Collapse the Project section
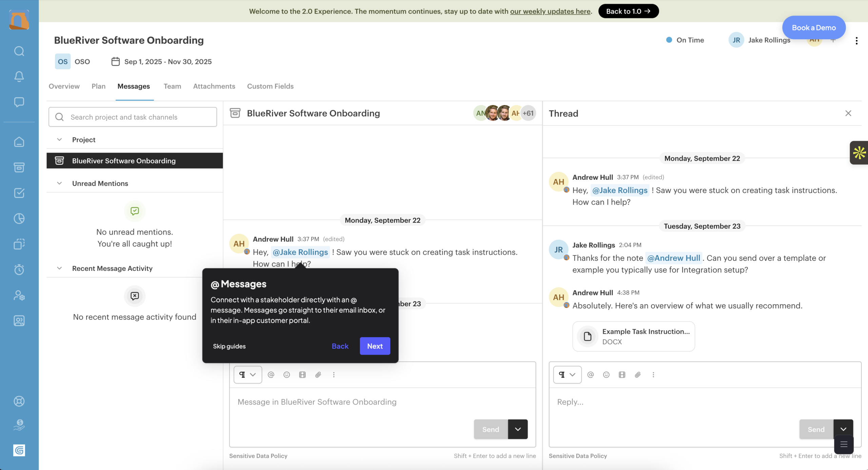The height and width of the screenshot is (470, 868). pyautogui.click(x=59, y=140)
